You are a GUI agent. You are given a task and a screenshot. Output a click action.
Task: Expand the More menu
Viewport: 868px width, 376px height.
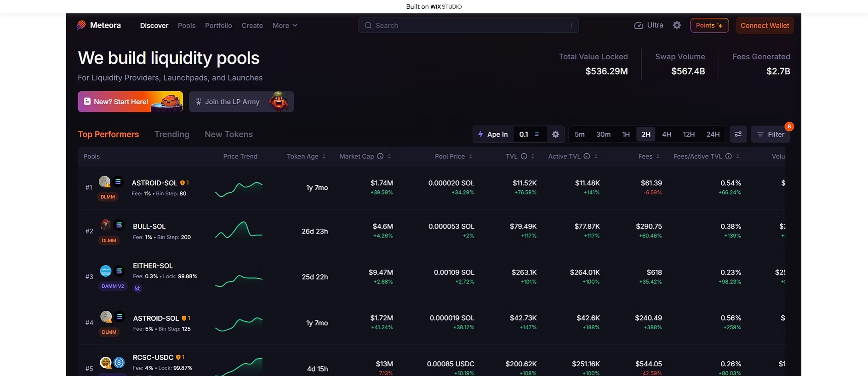click(x=285, y=25)
